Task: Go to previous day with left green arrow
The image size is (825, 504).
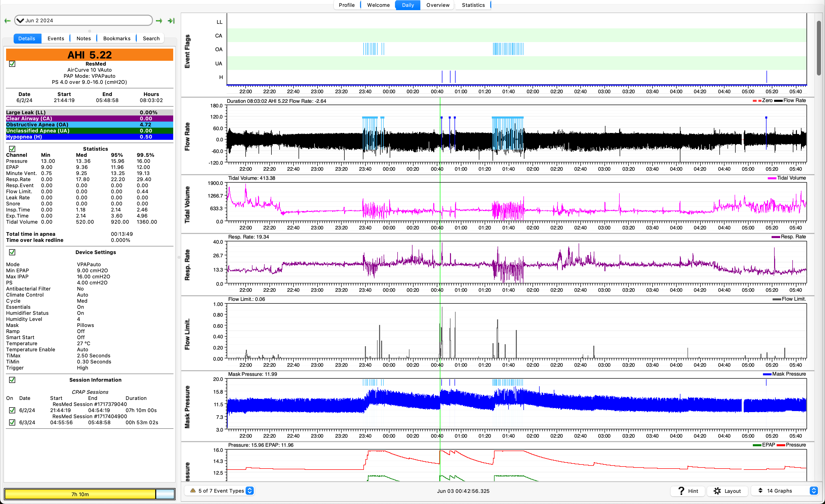Action: 7,21
